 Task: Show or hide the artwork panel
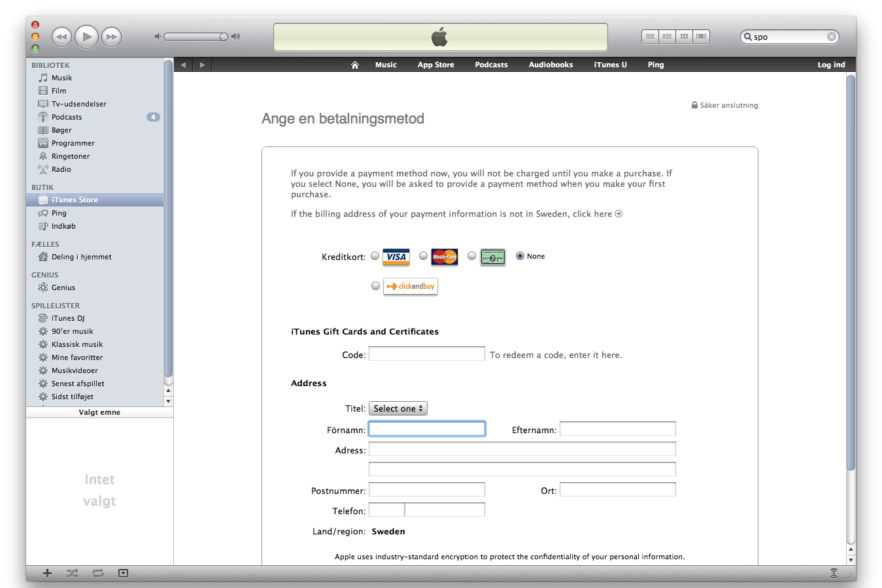click(x=123, y=573)
